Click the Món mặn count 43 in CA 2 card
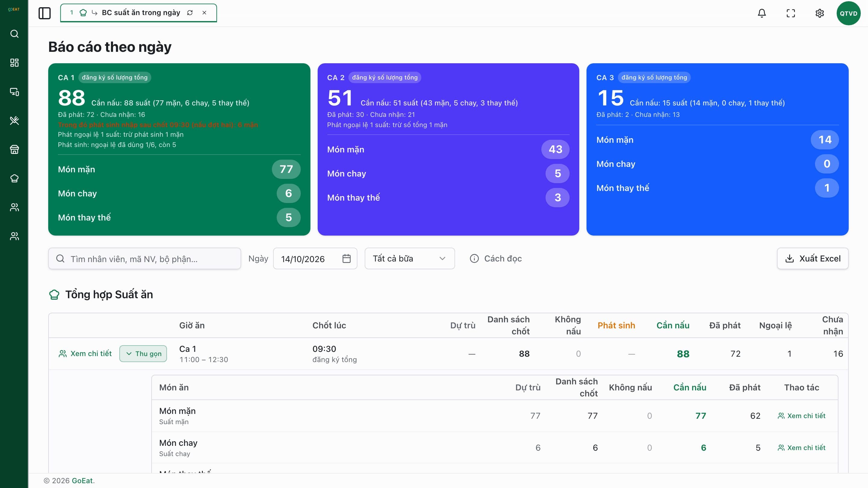Screen dimensions: 868x488 (555, 149)
